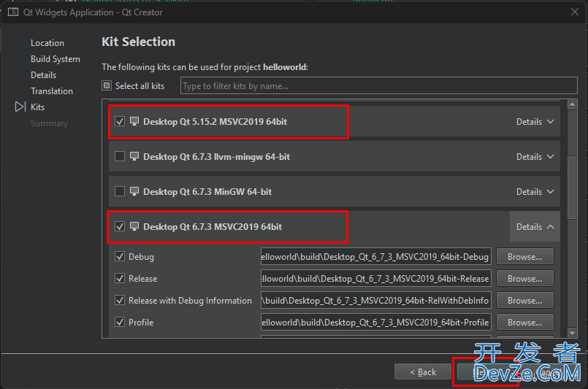
Task: Select Build System step in sidebar
Action: point(56,59)
